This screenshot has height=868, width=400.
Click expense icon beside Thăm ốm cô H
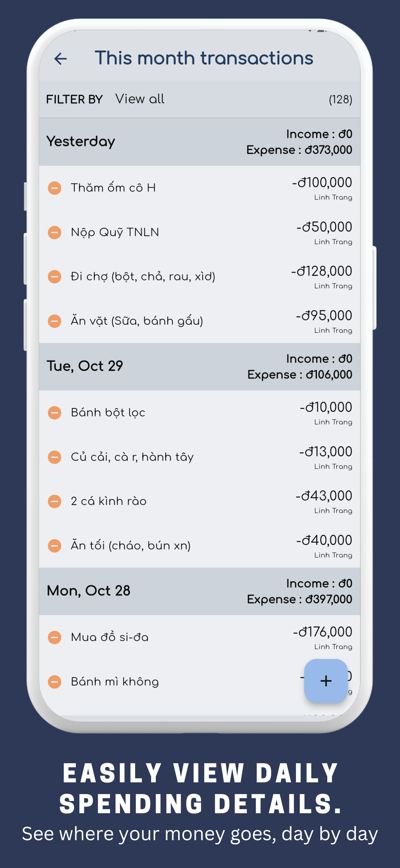(54, 188)
